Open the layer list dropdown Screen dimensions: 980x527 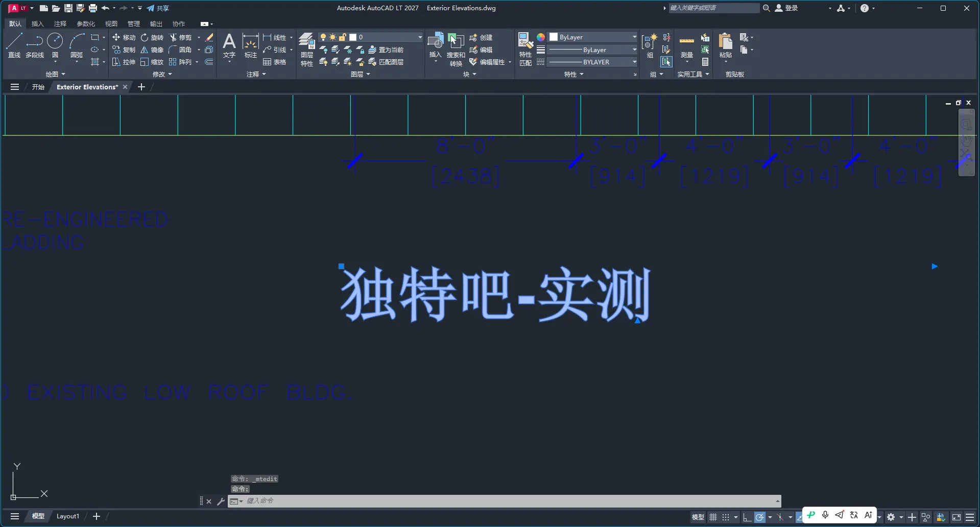(420, 37)
